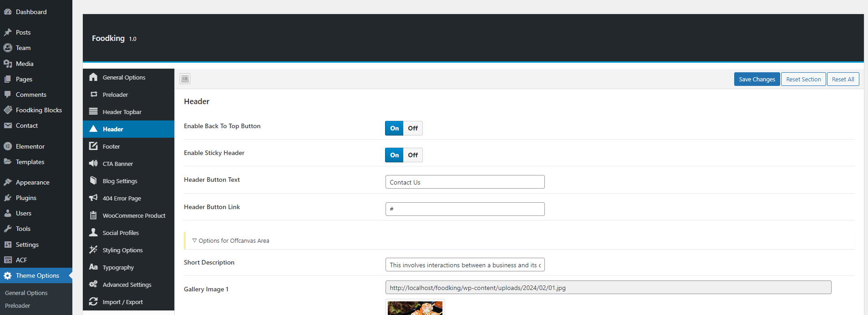Click the Gallery Image 1 food thumbnail
Image resolution: width=868 pixels, height=315 pixels.
coord(415,308)
